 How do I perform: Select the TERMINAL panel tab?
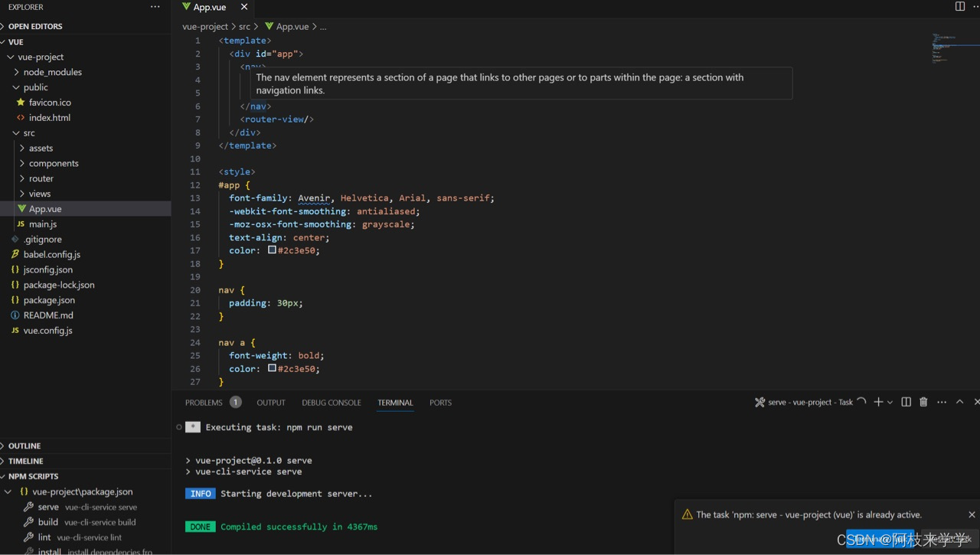pyautogui.click(x=395, y=403)
